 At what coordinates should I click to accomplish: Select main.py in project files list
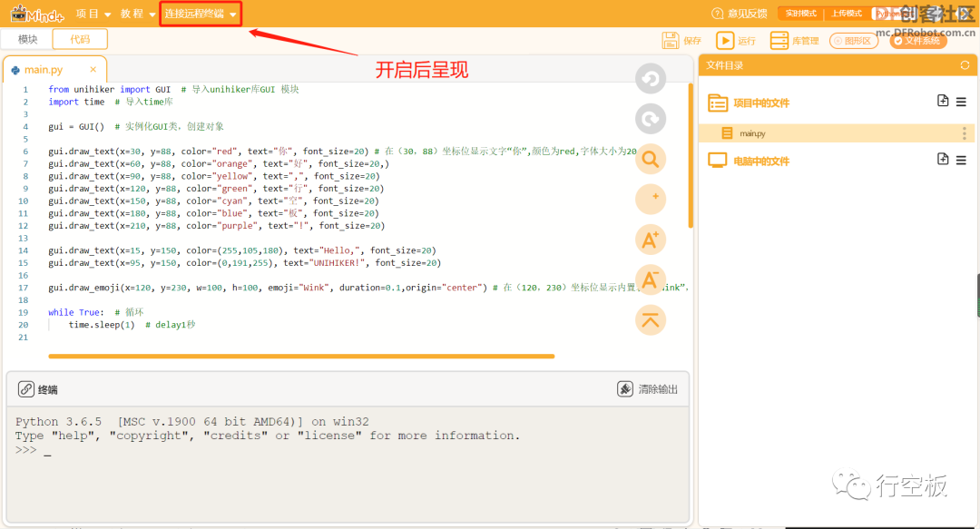(835, 133)
